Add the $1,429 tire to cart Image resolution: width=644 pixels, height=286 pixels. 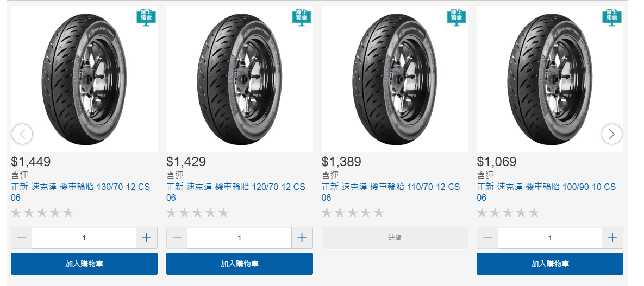pos(240,264)
